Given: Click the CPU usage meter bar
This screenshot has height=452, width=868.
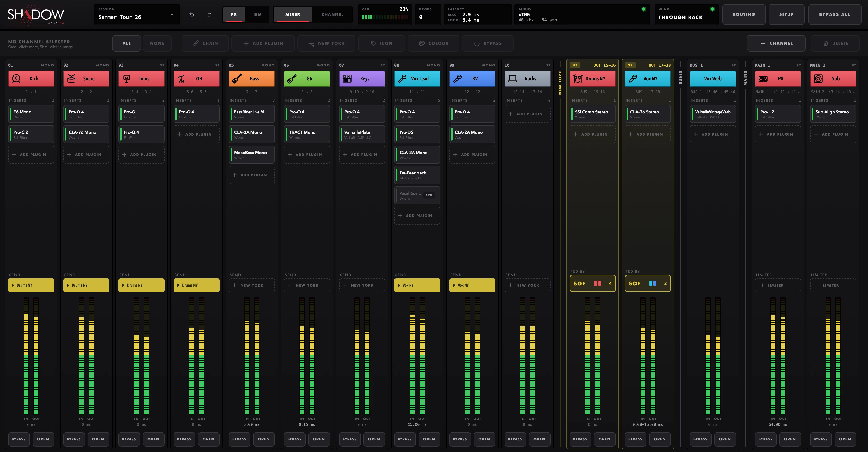Looking at the screenshot, I should (x=385, y=17).
